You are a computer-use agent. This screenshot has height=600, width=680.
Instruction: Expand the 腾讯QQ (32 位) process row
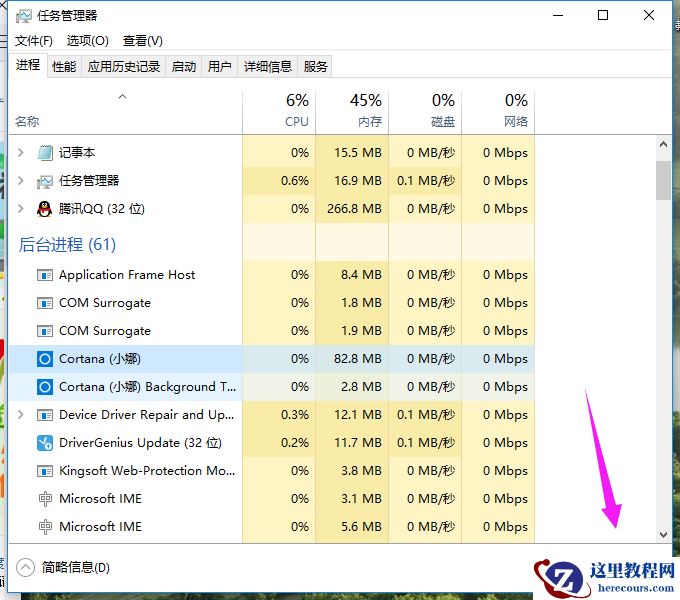20,209
